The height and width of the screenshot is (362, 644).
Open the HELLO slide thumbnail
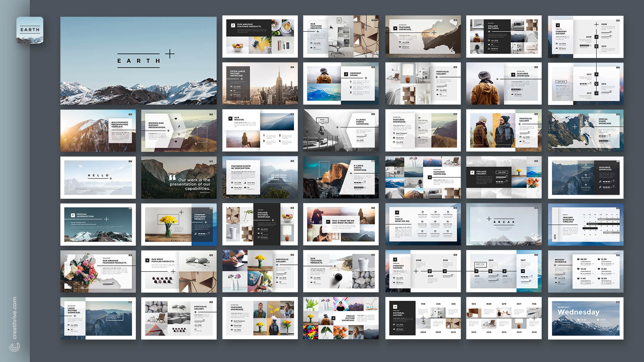(98, 178)
